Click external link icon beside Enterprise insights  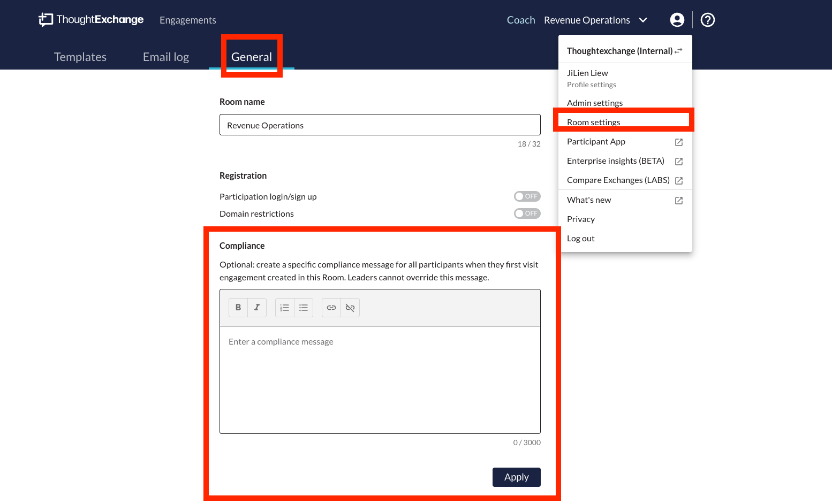[x=679, y=162]
